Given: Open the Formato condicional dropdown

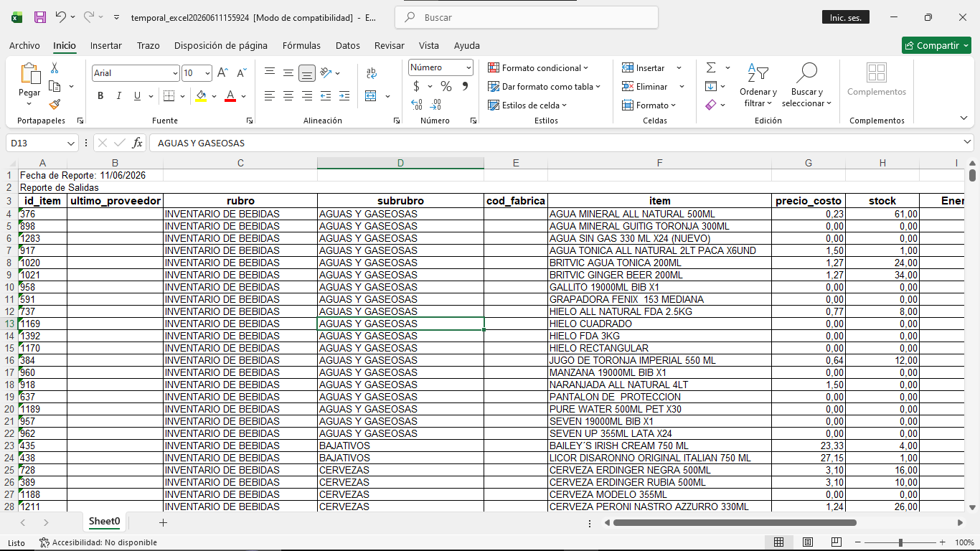Looking at the screenshot, I should pos(538,67).
